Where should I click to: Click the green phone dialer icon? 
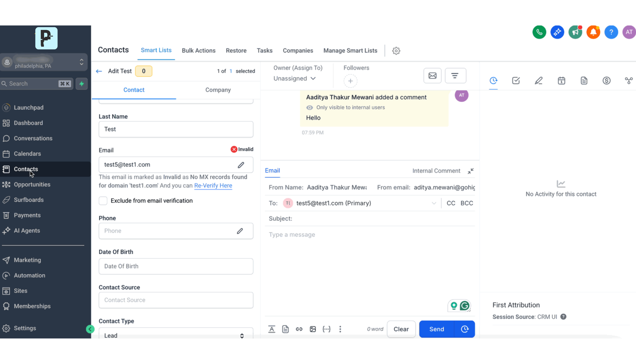539,32
